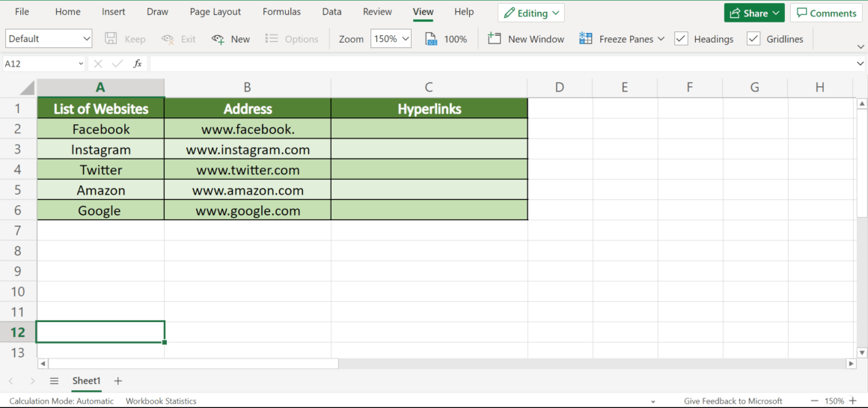Screen dimensions: 868x408
Task: Select the www.instagram.com cell
Action: [x=248, y=150]
